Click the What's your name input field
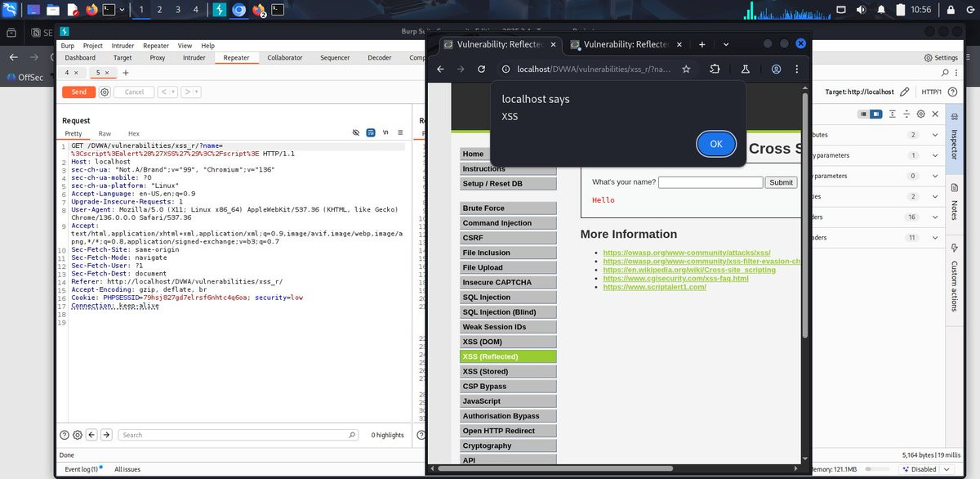 (710, 182)
